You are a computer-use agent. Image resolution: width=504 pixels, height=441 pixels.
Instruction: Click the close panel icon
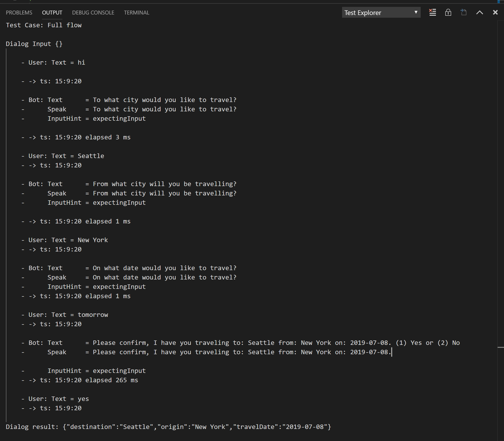495,13
